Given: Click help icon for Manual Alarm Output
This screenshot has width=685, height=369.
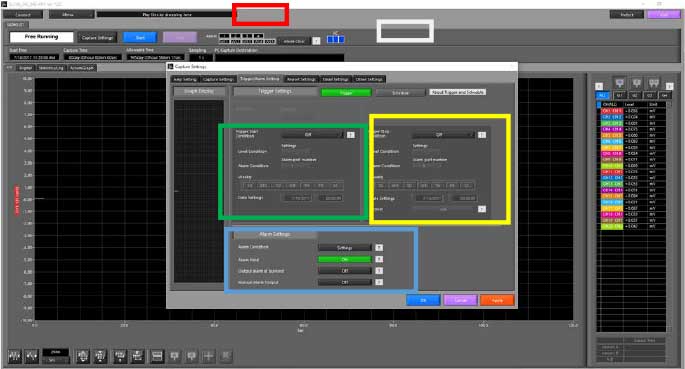Looking at the screenshot, I should point(379,283).
